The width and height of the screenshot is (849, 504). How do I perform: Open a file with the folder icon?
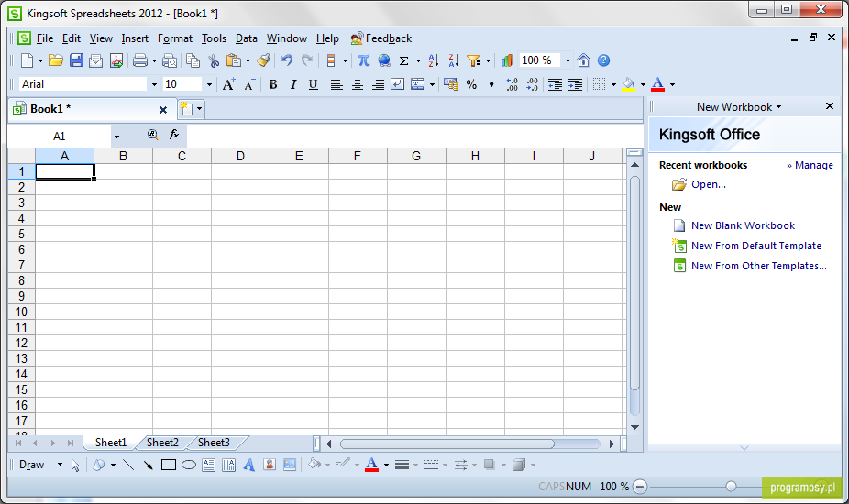[x=56, y=60]
